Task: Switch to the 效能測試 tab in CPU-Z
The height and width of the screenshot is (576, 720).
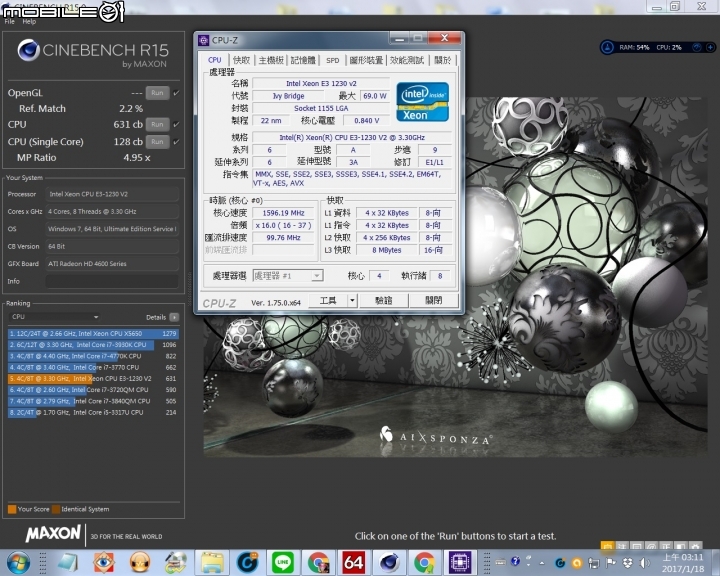Action: tap(407, 60)
